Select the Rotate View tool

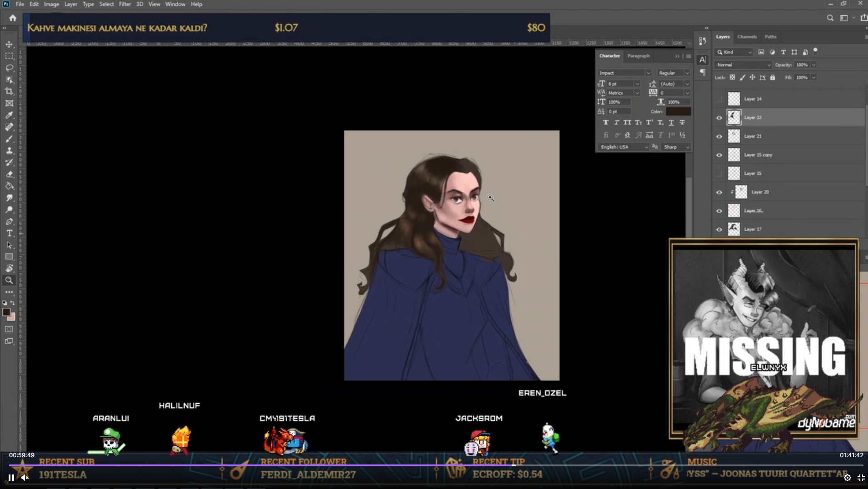click(9, 268)
